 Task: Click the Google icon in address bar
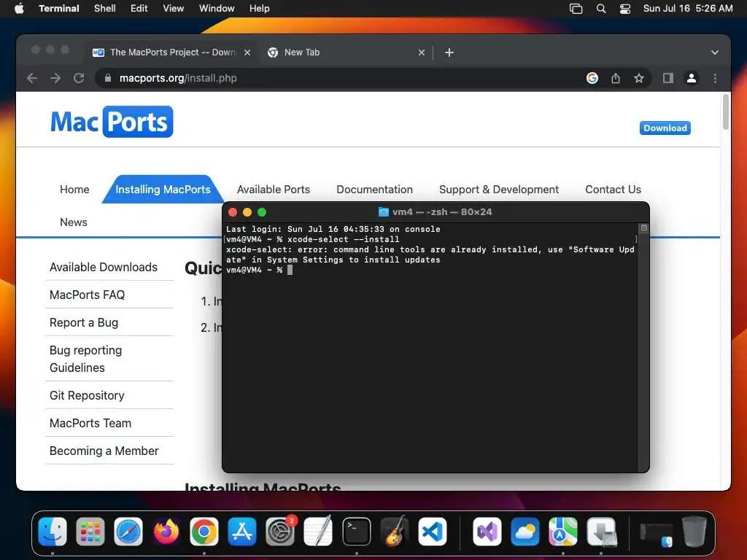[x=592, y=78]
